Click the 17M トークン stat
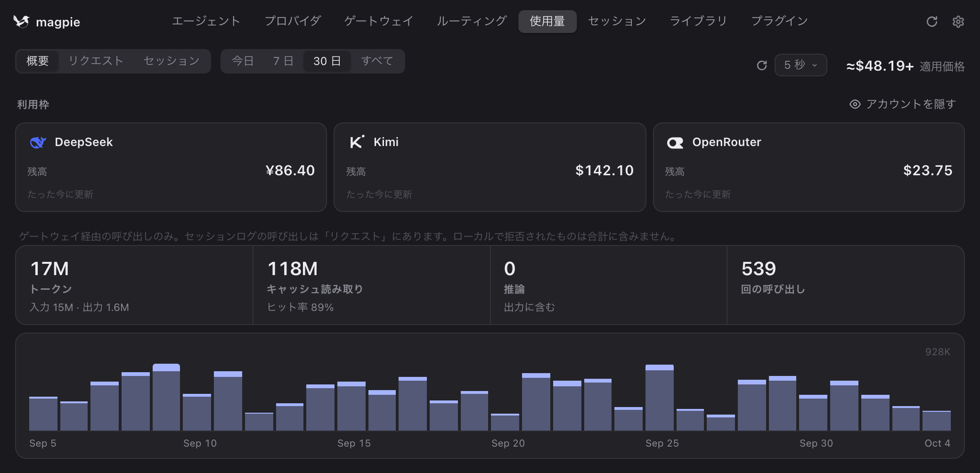 tap(134, 285)
